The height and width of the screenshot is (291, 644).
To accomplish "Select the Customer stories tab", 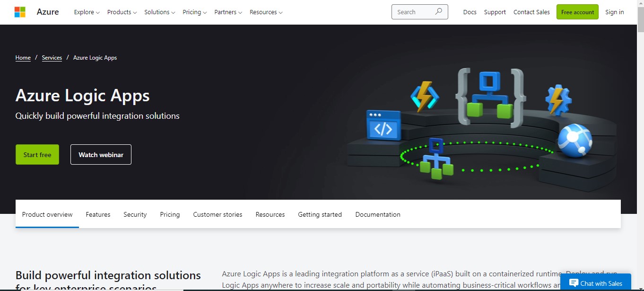I will click(x=218, y=214).
